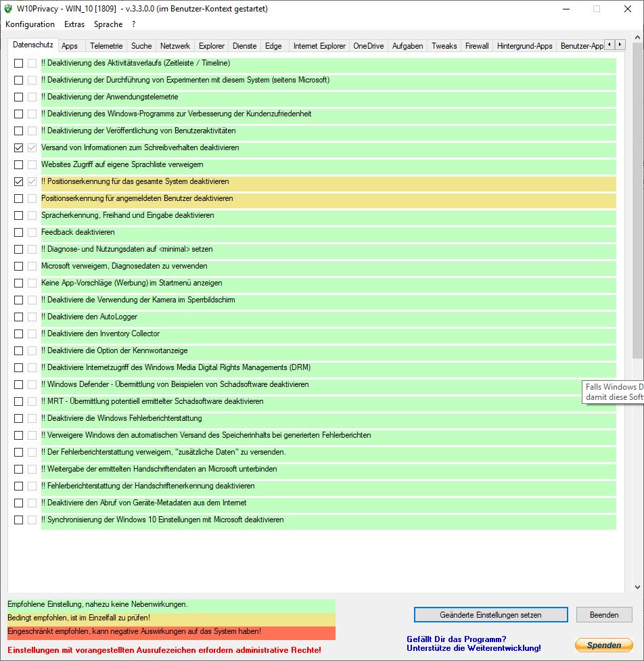Image resolution: width=644 pixels, height=661 pixels.
Task: Click the Benutzer-App tab
Action: [582, 46]
